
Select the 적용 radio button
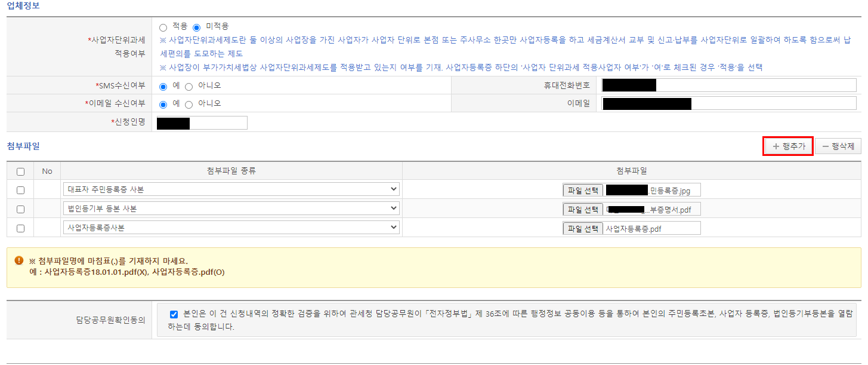(163, 27)
